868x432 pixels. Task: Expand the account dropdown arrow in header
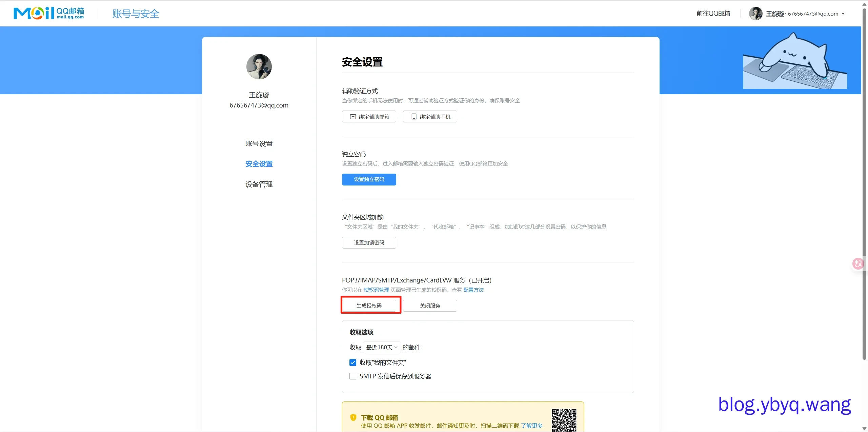[843, 14]
